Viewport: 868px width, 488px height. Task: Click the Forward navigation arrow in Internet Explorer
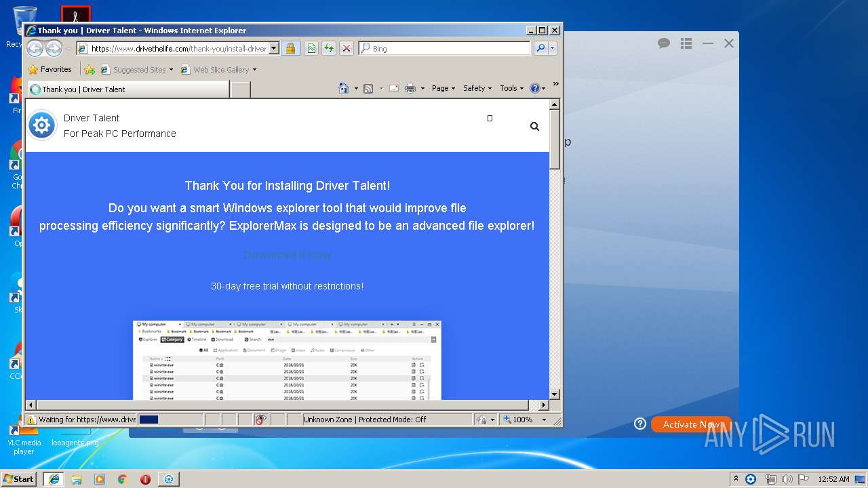click(54, 48)
